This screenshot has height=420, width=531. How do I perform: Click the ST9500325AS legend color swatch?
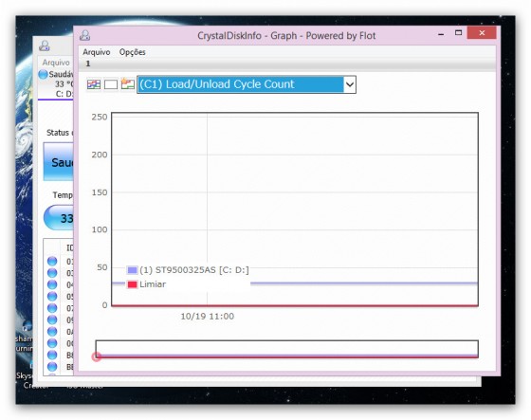(x=132, y=270)
